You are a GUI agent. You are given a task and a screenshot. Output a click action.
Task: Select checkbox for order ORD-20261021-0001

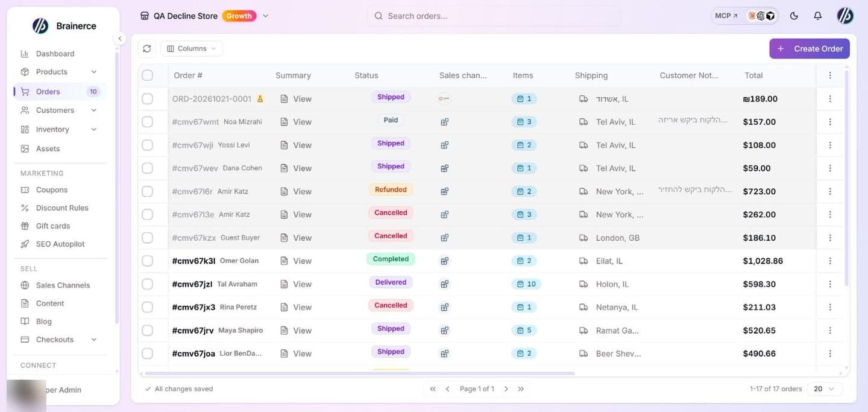147,98
